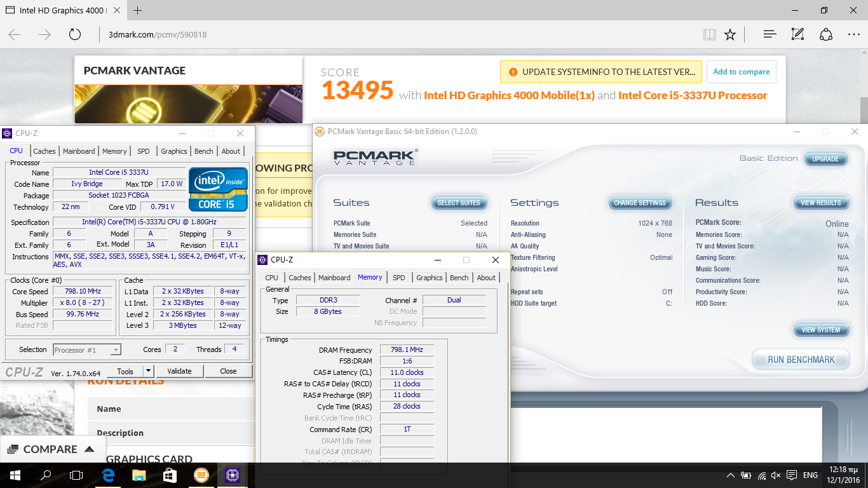Click the CPU-Z Close button
Image resolution: width=868 pixels, height=488 pixels.
[x=228, y=371]
